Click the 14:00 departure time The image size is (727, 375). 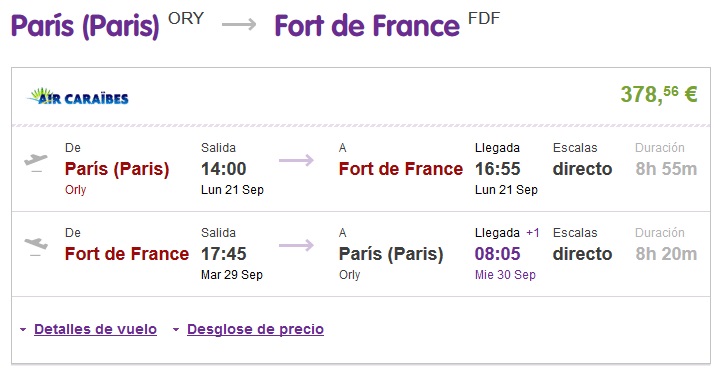point(223,169)
